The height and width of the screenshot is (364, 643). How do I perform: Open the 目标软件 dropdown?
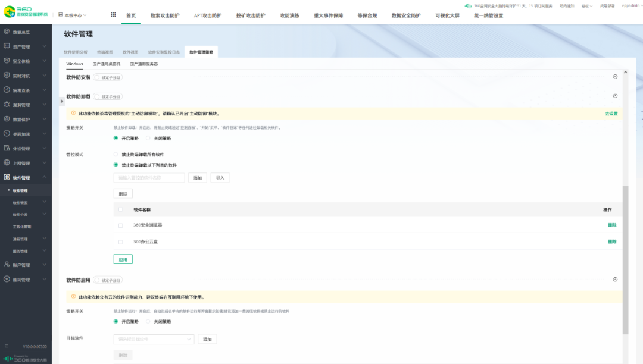tap(154, 338)
